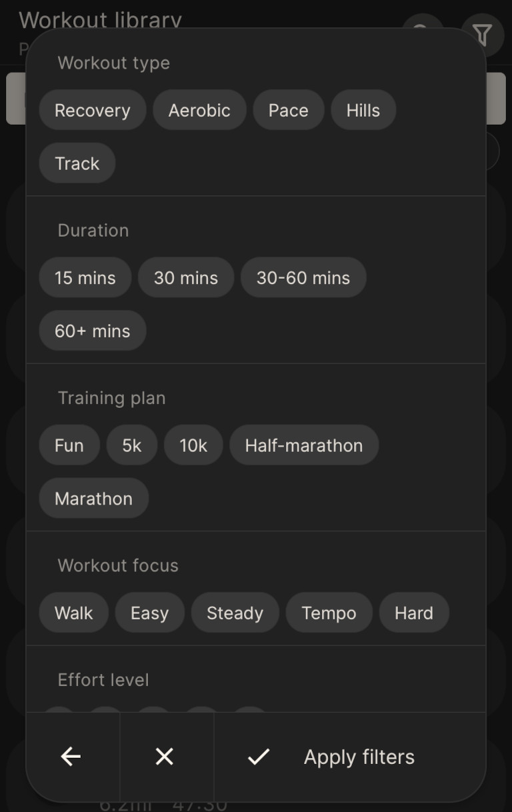512x812 pixels.
Task: Toggle the 60+ mins duration chip
Action: (x=92, y=330)
